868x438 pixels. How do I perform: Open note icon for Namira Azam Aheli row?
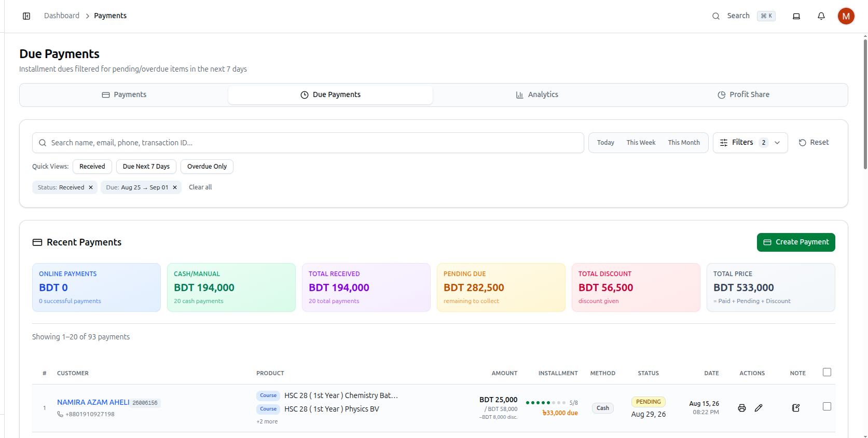[795, 408]
